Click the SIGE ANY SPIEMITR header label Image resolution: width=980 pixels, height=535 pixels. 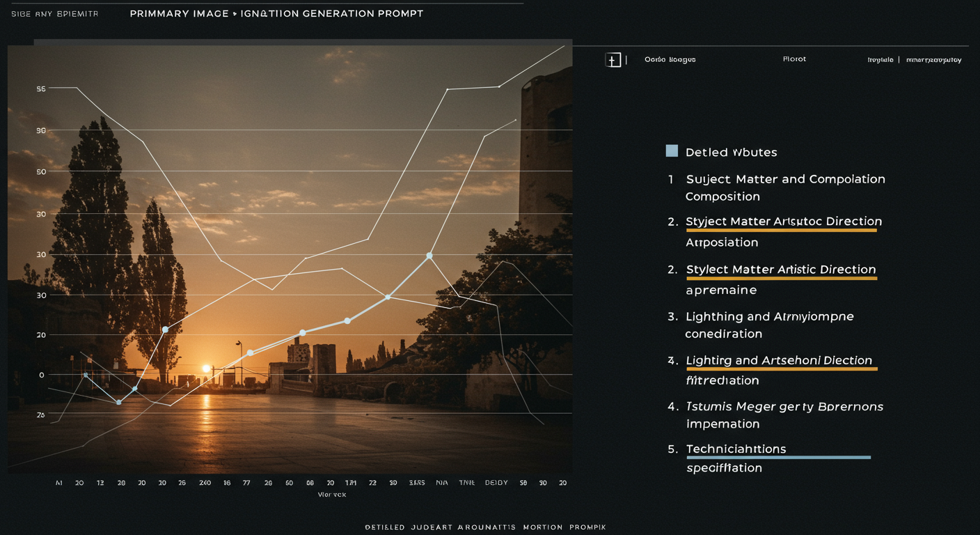click(54, 15)
